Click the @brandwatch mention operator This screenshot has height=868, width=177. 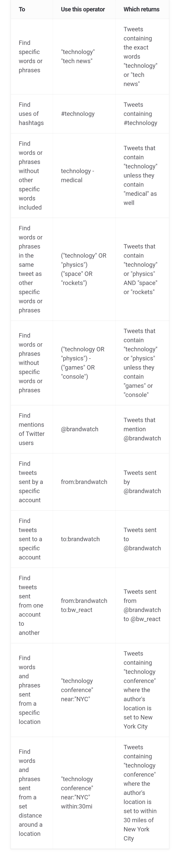click(79, 429)
